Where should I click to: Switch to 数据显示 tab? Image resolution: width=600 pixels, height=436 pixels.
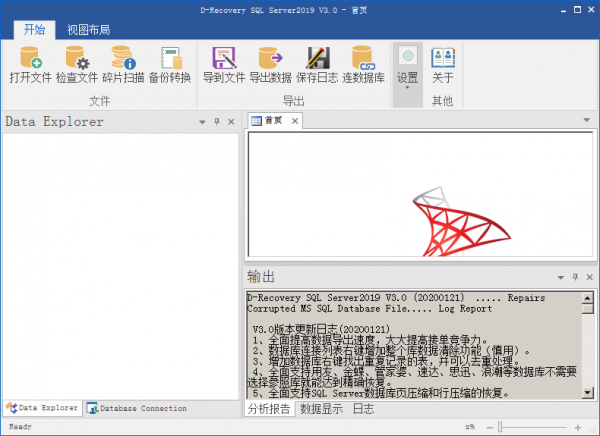[321, 409]
